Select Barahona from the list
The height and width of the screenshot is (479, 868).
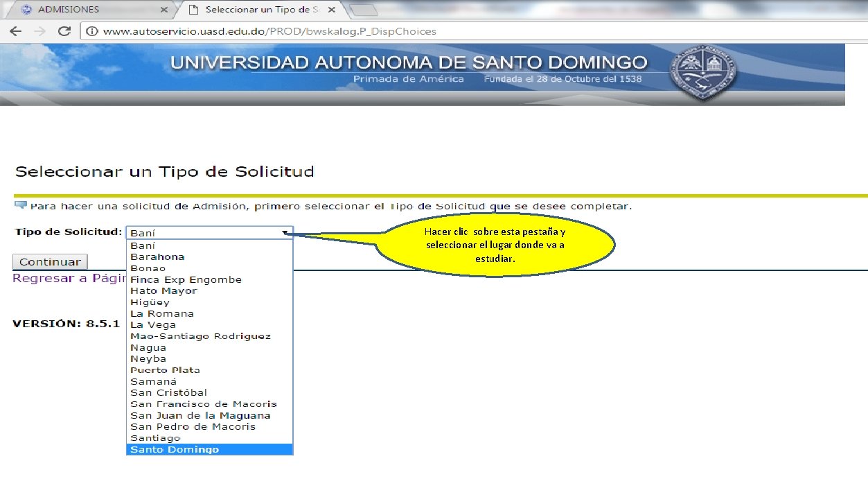[x=210, y=256]
